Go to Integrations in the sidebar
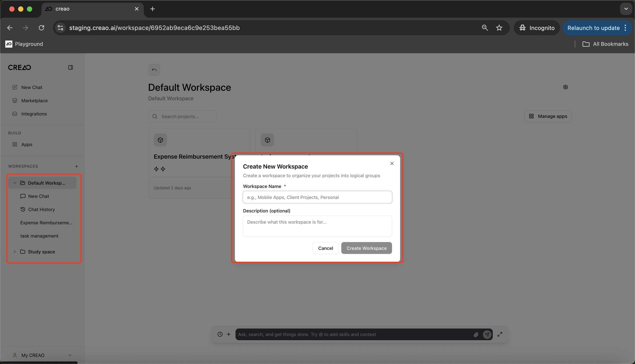This screenshot has width=635, height=364. coord(34,114)
